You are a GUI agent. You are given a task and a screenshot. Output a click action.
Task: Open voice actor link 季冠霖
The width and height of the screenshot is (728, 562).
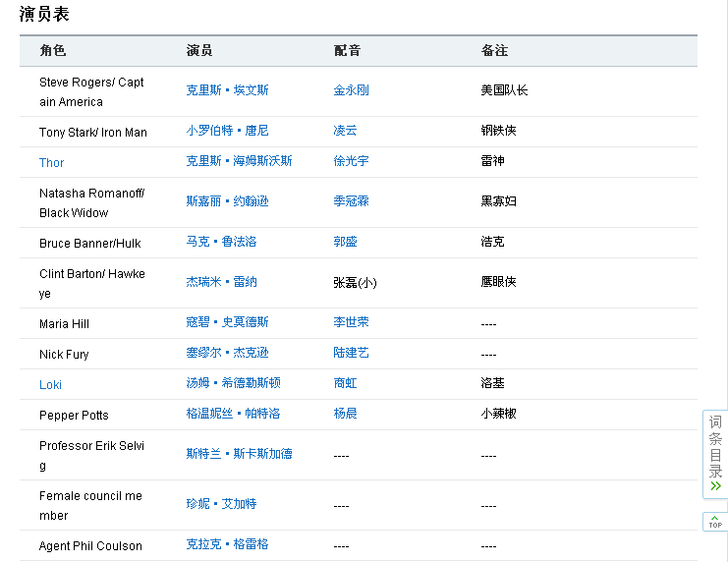pyautogui.click(x=351, y=201)
